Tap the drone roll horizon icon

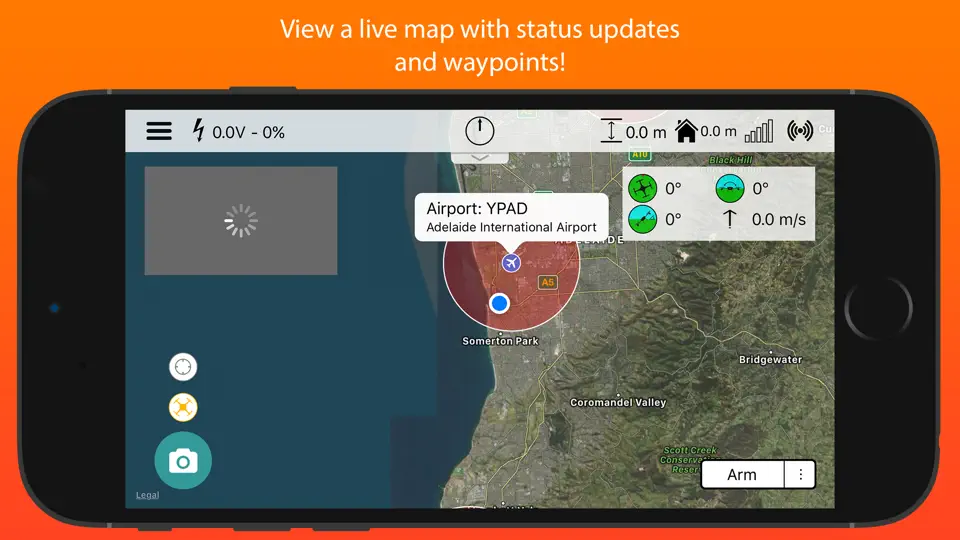tap(730, 188)
